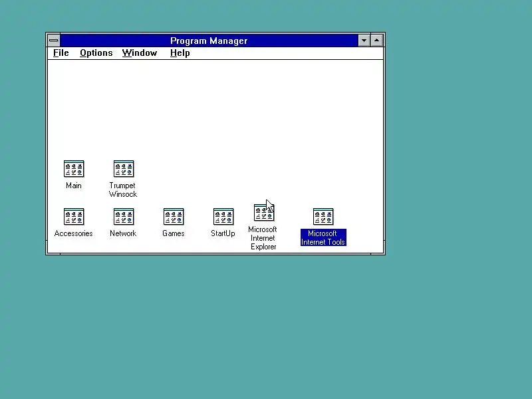Click the Accessories label text
Image resolution: width=532 pixels, height=399 pixels.
tap(73, 233)
